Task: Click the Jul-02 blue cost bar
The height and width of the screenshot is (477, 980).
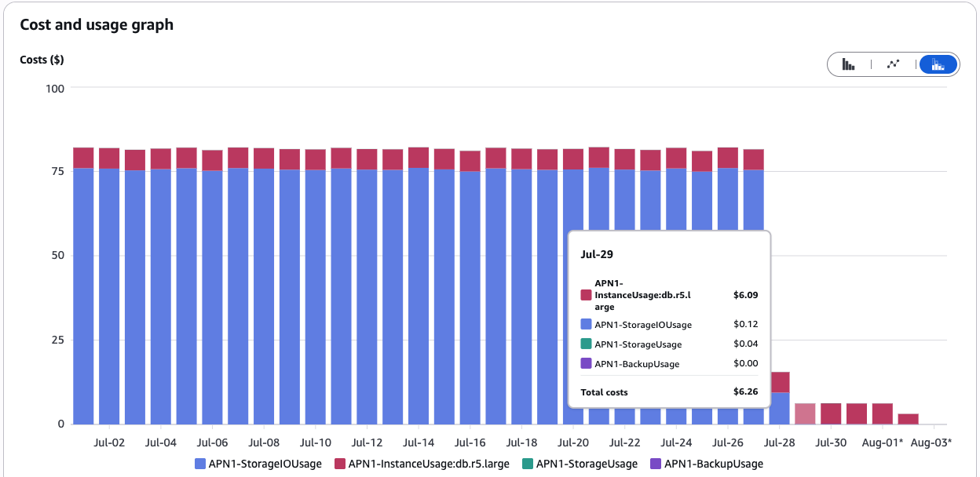Action: coord(109,297)
